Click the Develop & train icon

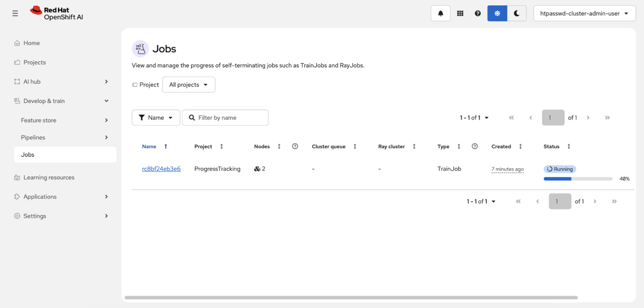tap(17, 101)
